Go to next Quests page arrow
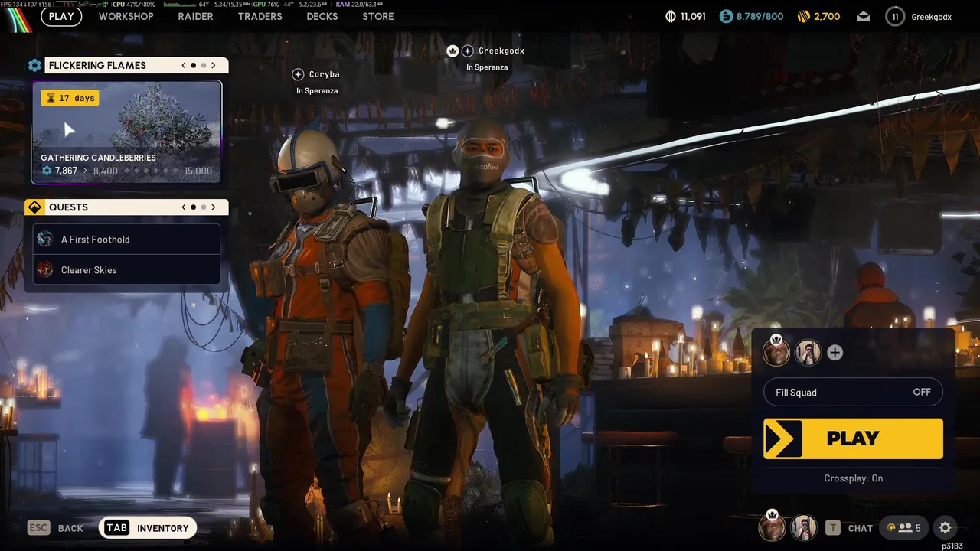980x551 pixels. (x=214, y=207)
